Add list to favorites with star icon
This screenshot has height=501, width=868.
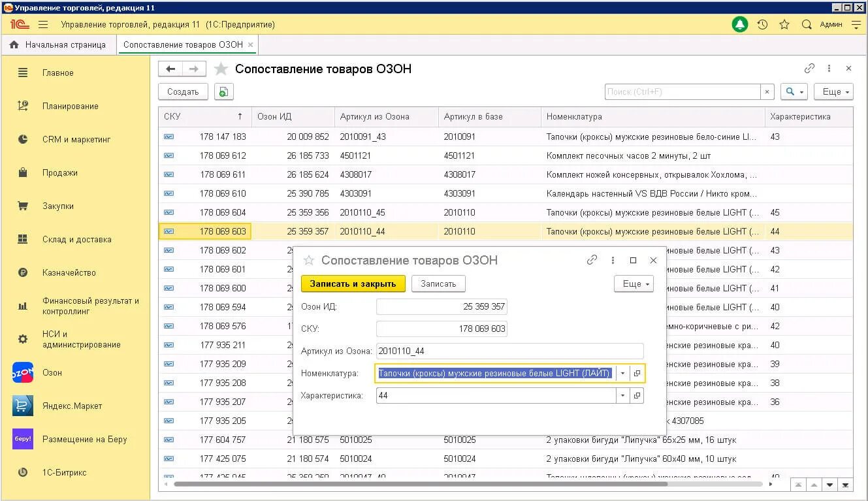pos(221,69)
